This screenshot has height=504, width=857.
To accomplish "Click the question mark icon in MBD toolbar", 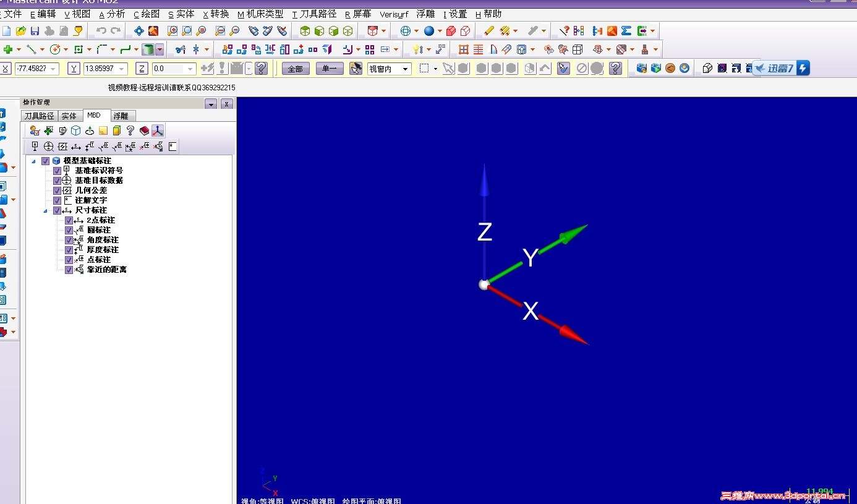I will (130, 130).
